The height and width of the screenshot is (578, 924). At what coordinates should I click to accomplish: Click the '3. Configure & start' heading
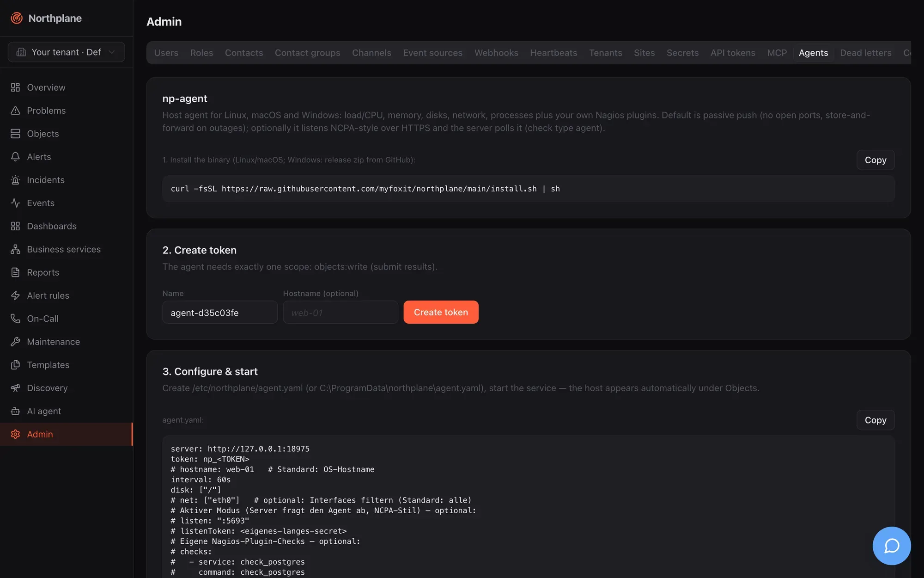[210, 371]
